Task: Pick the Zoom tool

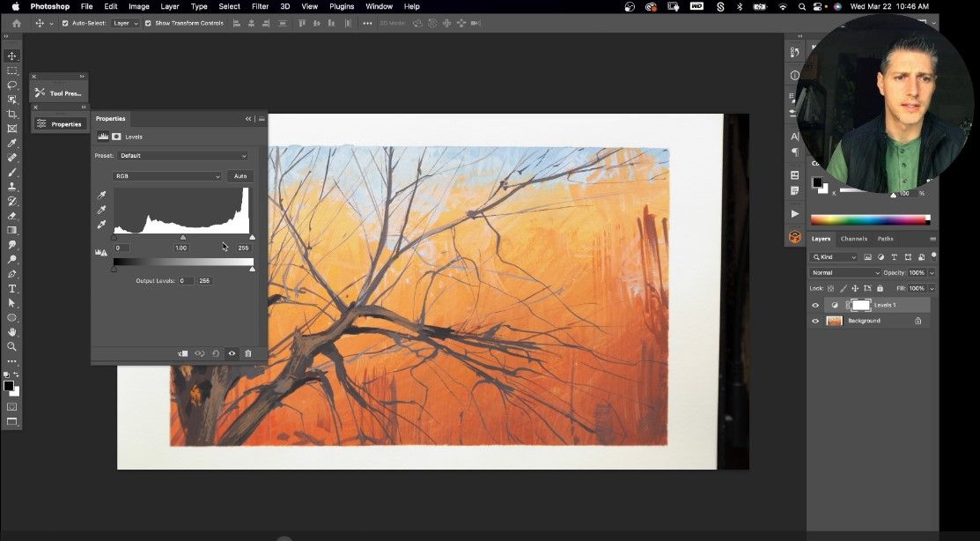Action: click(12, 347)
